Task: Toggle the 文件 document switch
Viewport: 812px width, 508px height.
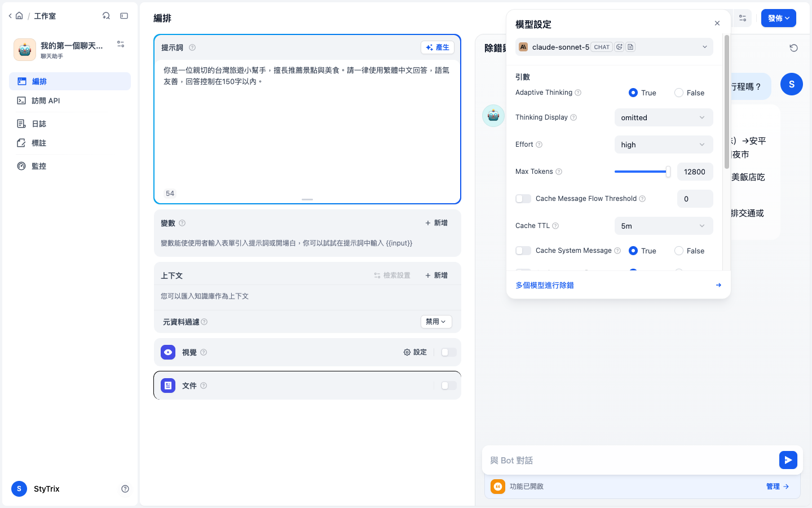Action: [x=449, y=386]
